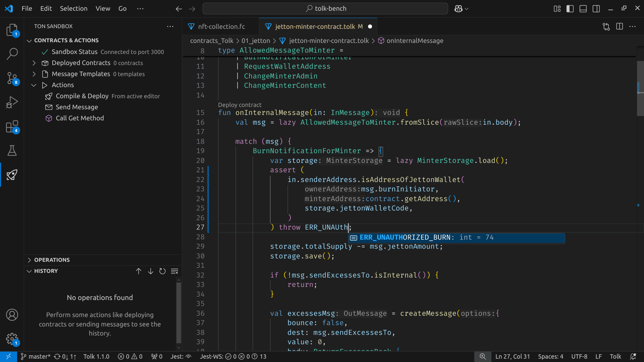Image resolution: width=644 pixels, height=362 pixels.
Task: Click master* git branch in status bar
Action: [36, 357]
